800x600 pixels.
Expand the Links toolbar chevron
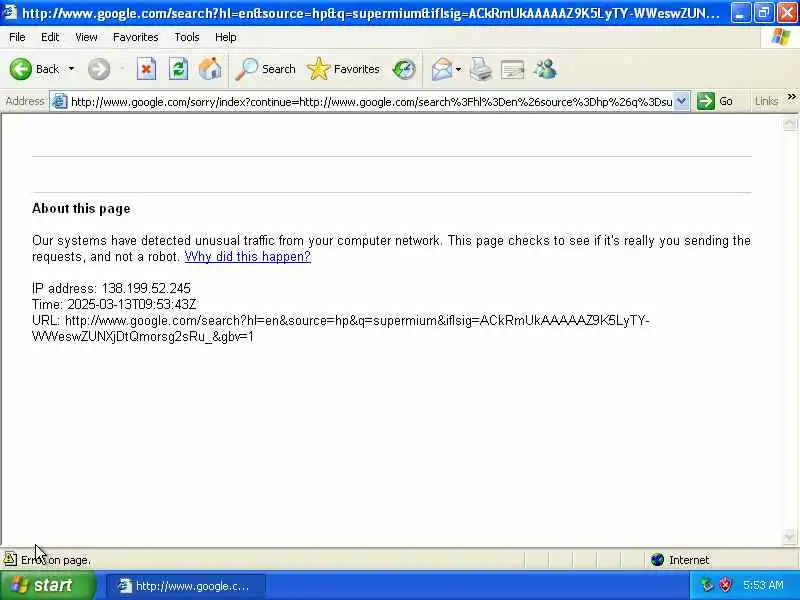pos(791,96)
